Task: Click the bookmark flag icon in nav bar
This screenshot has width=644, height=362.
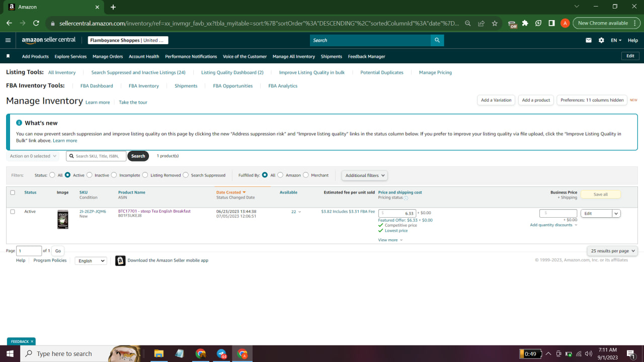Action: [x=8, y=56]
